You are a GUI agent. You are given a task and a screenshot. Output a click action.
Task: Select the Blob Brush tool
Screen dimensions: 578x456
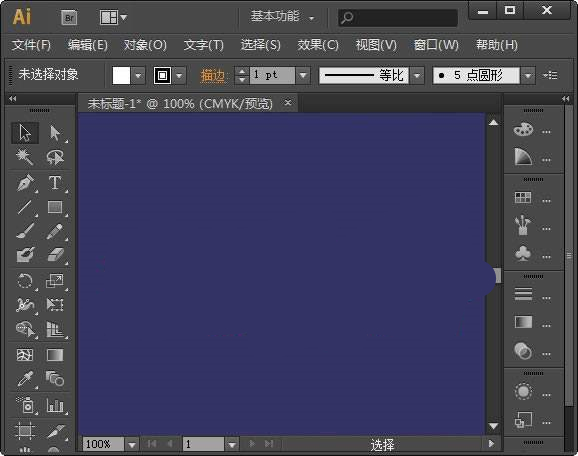pos(25,255)
